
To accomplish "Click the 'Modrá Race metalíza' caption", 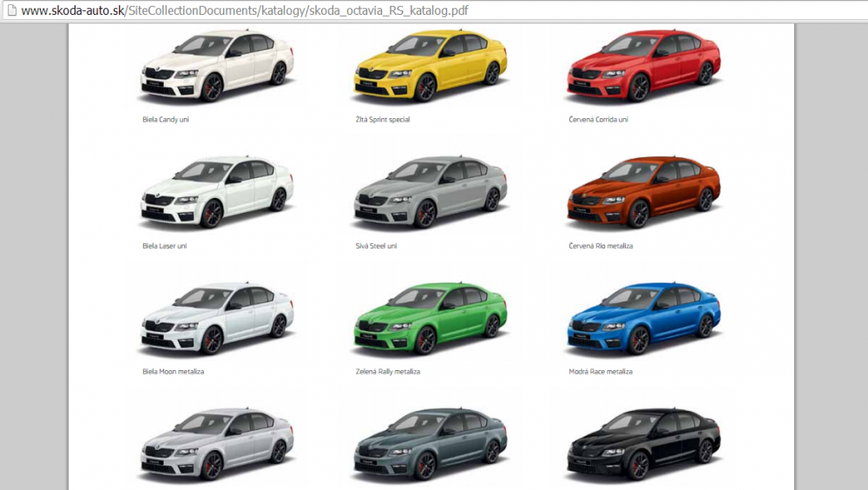I will click(x=601, y=371).
